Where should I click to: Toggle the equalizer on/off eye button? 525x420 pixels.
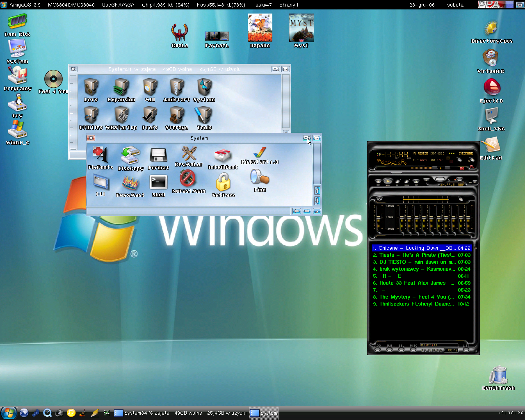tap(379, 199)
